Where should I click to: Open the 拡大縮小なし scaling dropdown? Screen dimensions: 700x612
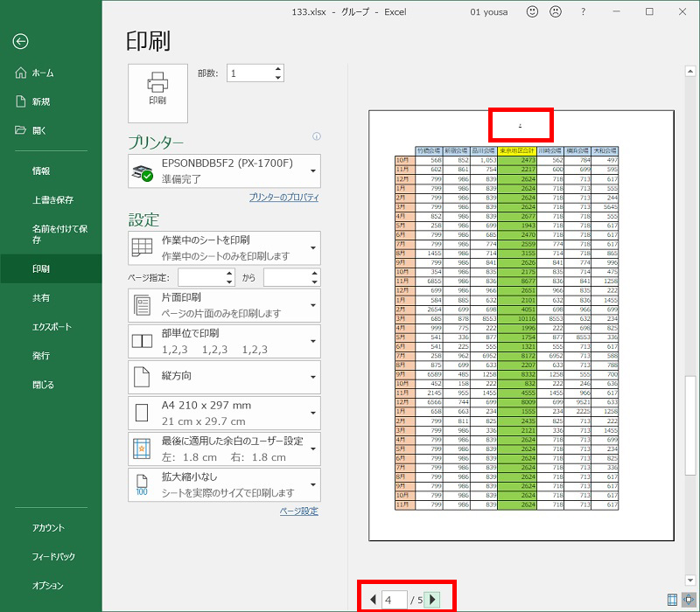click(x=224, y=485)
